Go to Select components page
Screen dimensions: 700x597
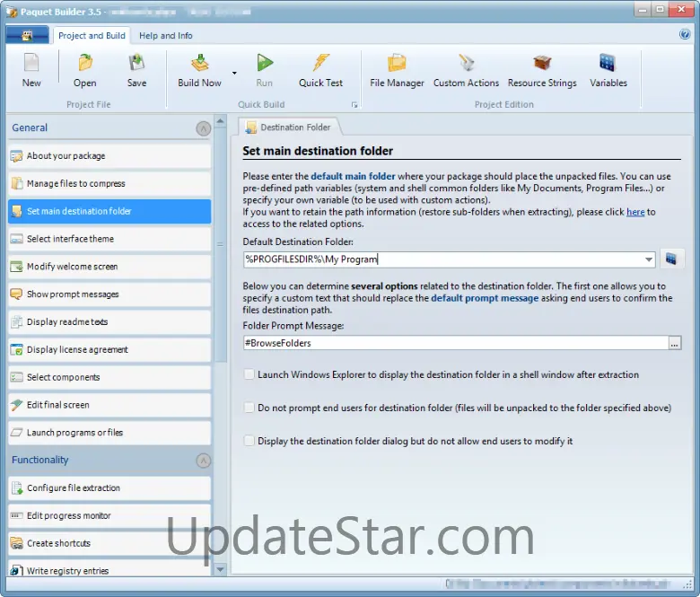coord(109,377)
